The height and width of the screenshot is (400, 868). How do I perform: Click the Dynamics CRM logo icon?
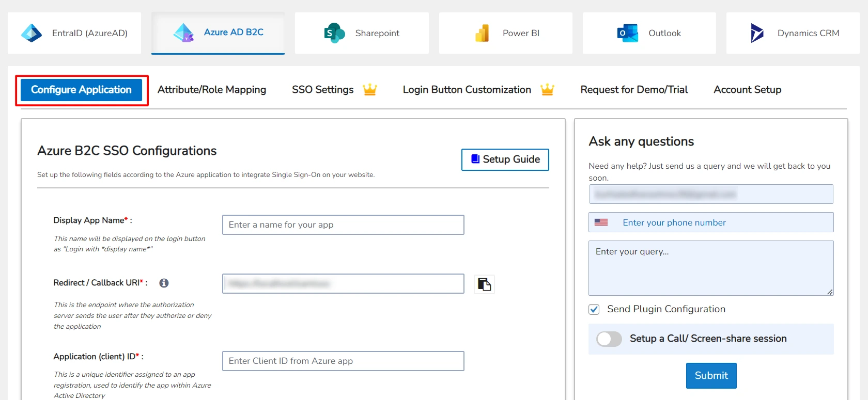(757, 33)
